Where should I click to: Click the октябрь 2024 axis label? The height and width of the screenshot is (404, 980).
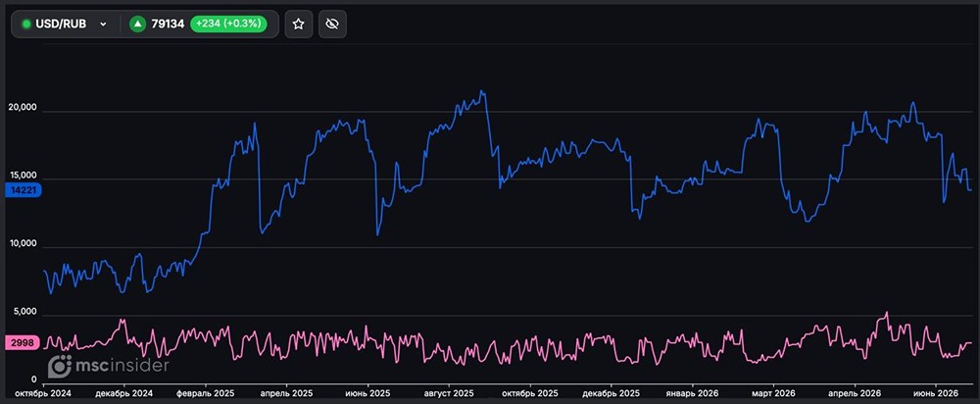pos(44,393)
